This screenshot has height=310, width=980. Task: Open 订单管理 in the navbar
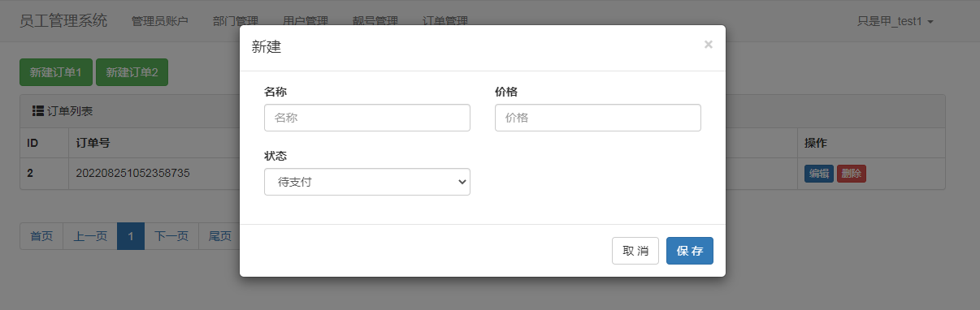click(x=445, y=21)
